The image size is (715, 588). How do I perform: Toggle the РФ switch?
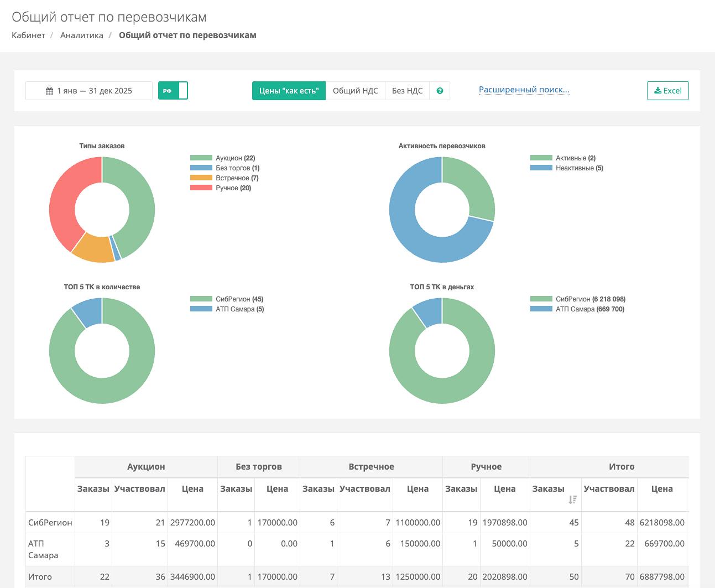(173, 91)
